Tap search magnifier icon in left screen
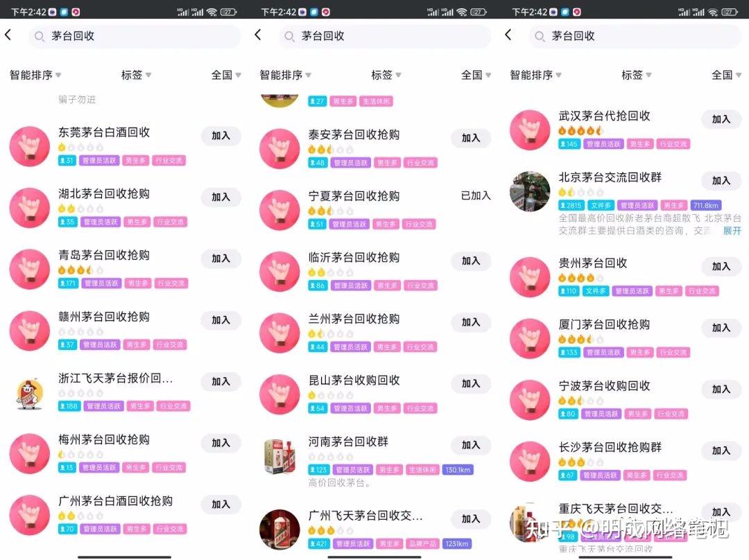The width and height of the screenshot is (749, 560). click(39, 36)
